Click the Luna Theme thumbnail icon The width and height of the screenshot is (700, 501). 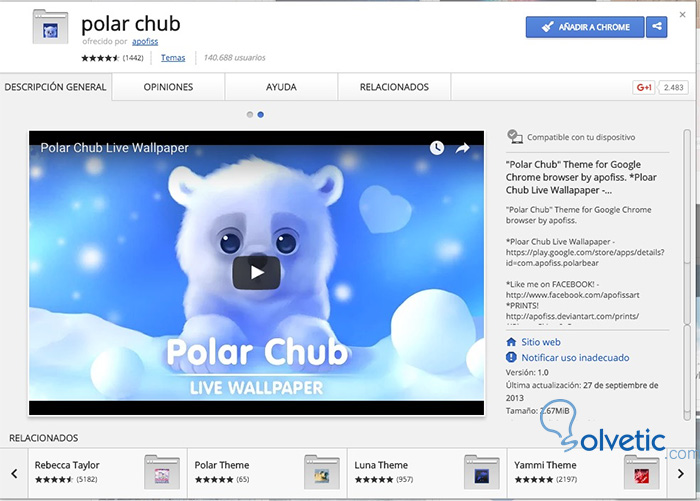[481, 472]
